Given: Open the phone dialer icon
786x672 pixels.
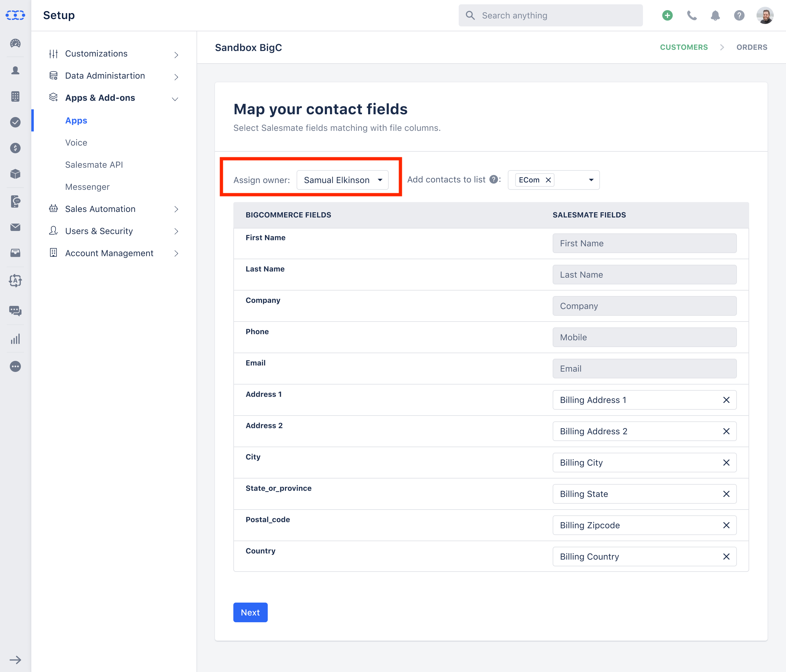Looking at the screenshot, I should point(691,15).
